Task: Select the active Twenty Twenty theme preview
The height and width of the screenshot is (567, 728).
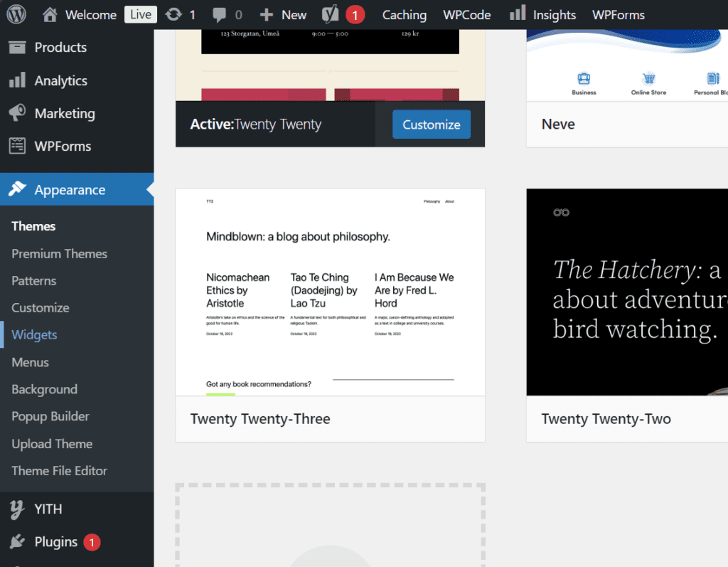Action: (x=330, y=65)
